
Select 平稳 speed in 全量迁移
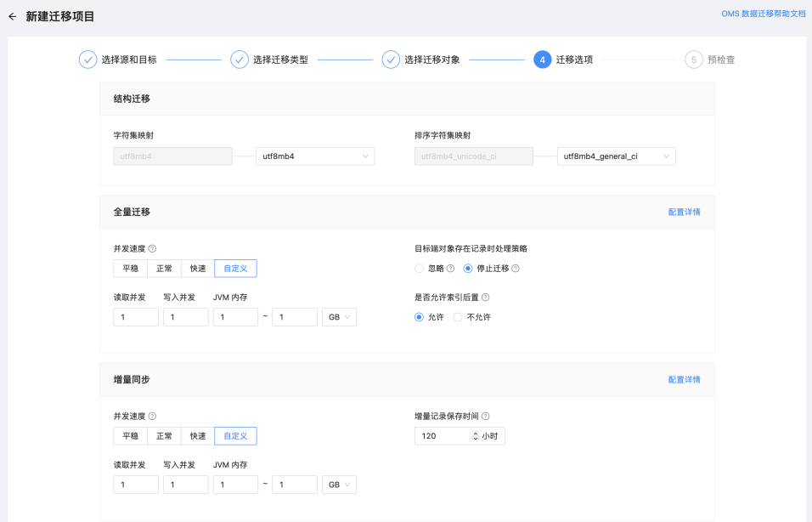click(x=131, y=269)
